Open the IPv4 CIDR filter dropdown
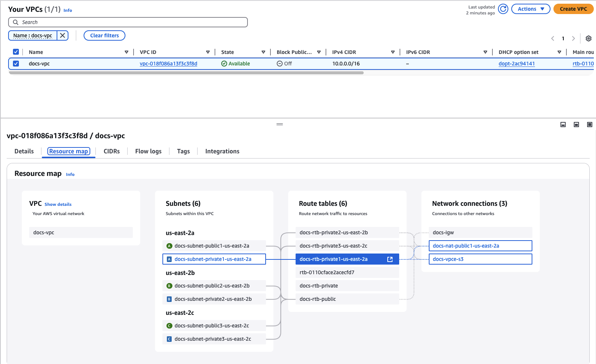This screenshot has height=364, width=596. coord(393,52)
